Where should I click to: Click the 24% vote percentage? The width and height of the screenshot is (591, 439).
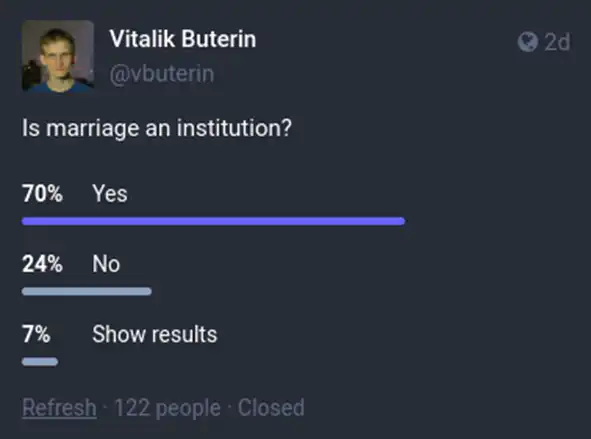click(42, 263)
